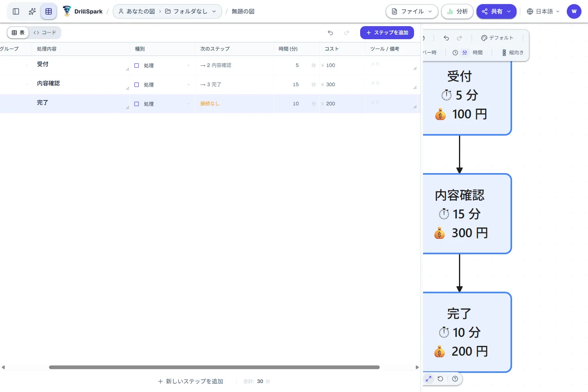588x392 pixels.
Task: Open the 日本語 language selector
Action: click(543, 11)
